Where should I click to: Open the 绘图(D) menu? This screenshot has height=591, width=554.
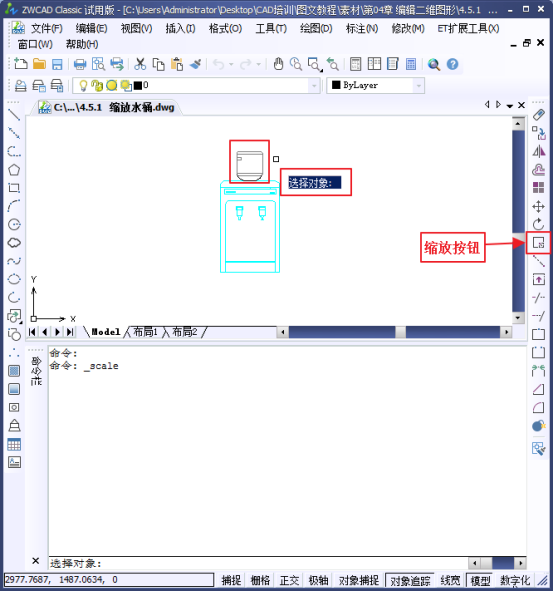click(316, 28)
